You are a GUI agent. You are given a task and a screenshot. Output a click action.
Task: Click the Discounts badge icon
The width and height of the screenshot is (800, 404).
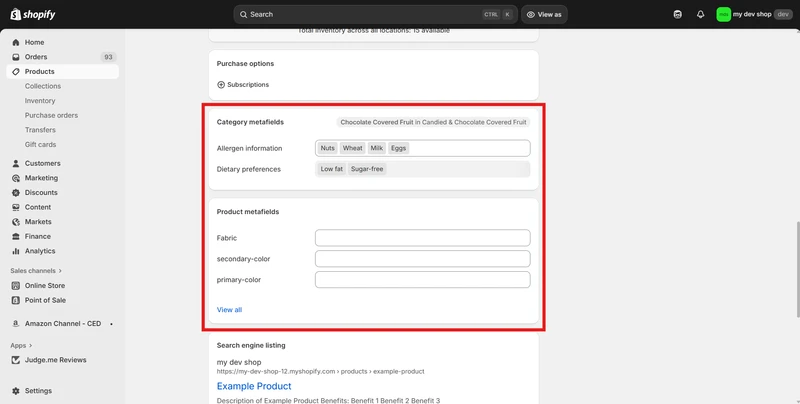16,193
